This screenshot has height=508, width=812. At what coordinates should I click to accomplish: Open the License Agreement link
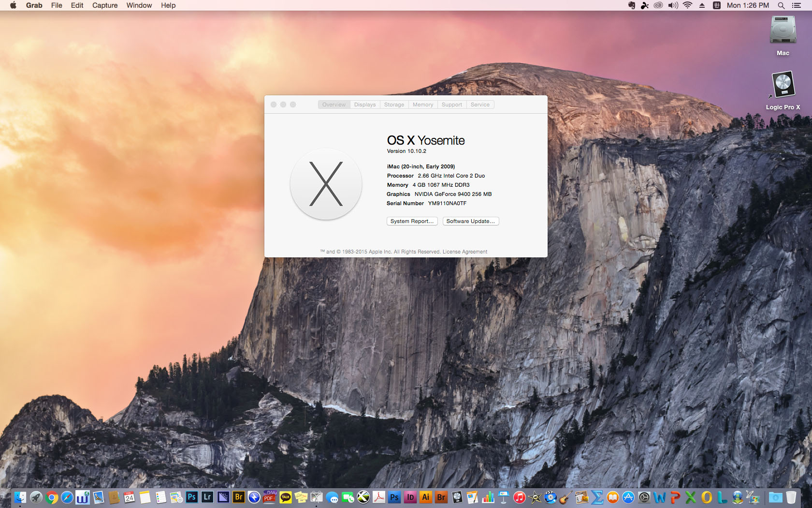[464, 252]
